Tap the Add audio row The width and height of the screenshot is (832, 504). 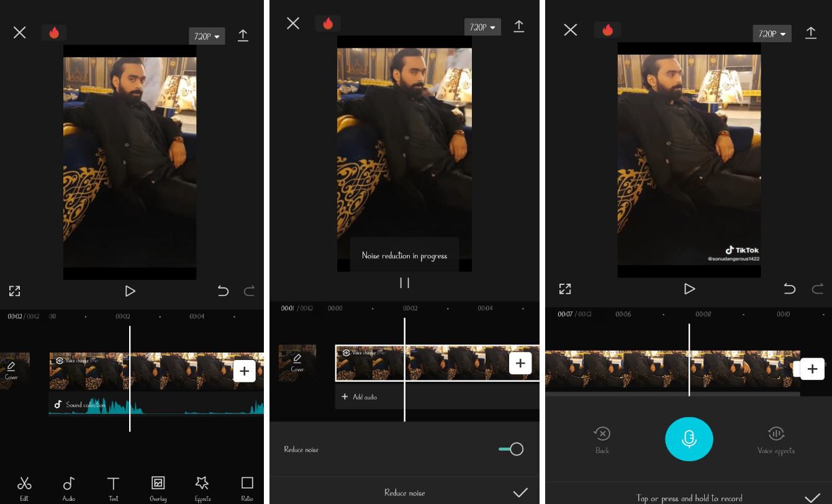coord(437,397)
